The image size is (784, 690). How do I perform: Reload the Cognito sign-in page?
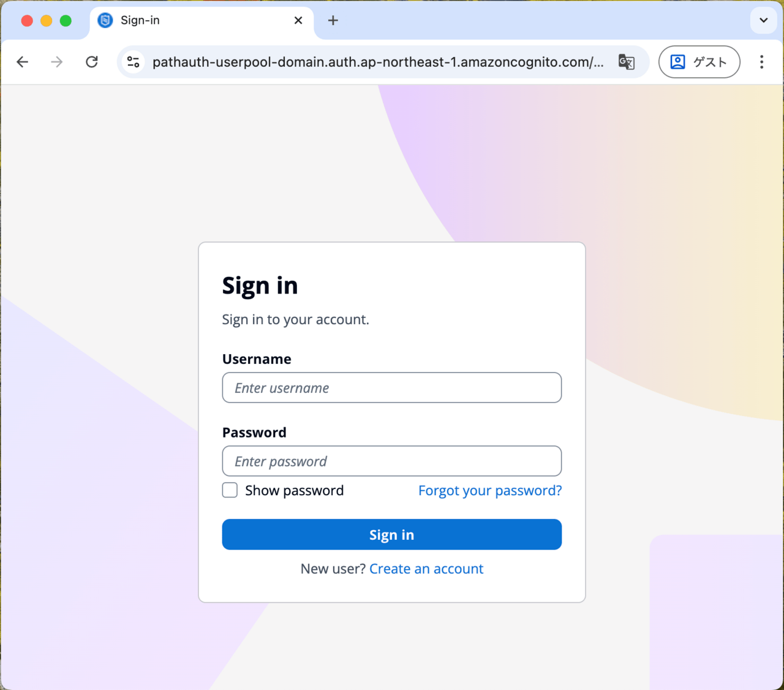(92, 62)
